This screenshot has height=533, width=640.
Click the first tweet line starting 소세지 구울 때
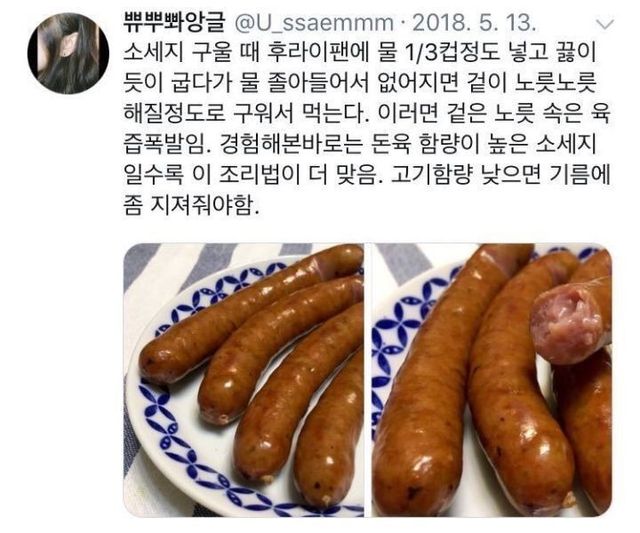pos(360,54)
